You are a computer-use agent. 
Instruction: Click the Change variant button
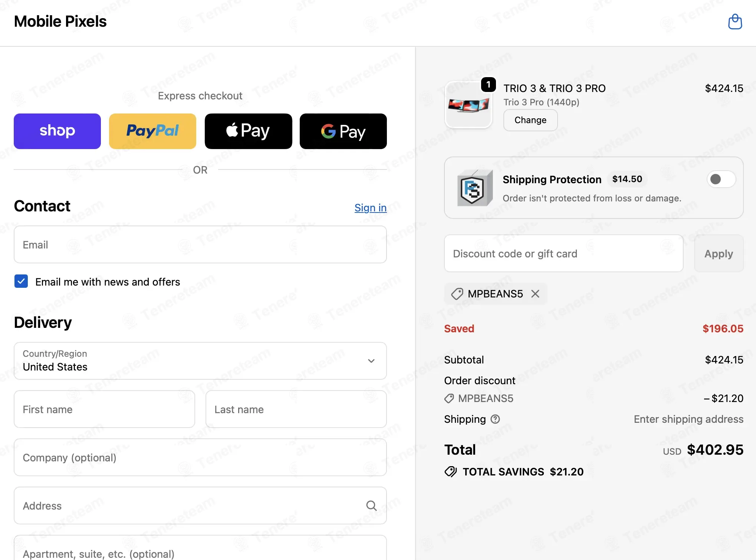point(530,120)
